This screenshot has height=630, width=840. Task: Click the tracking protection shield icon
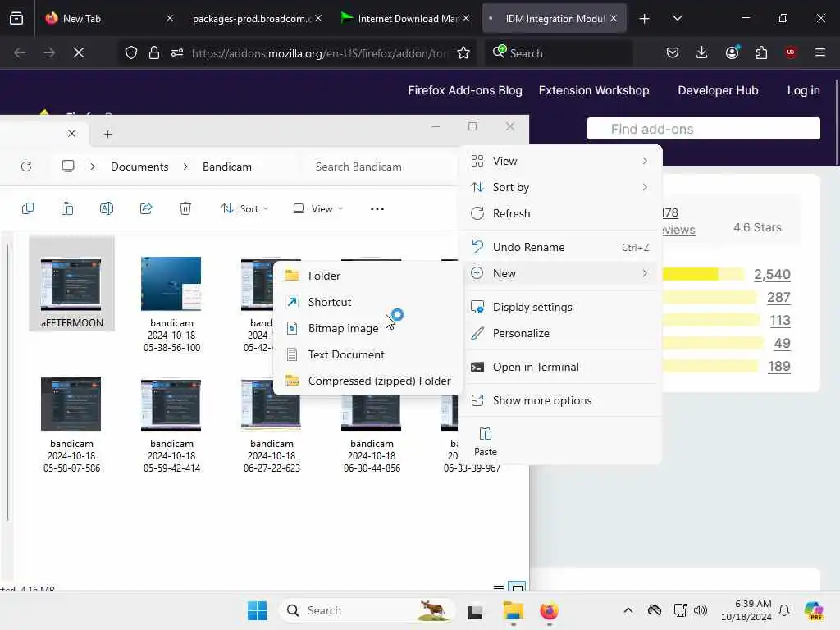[131, 52]
